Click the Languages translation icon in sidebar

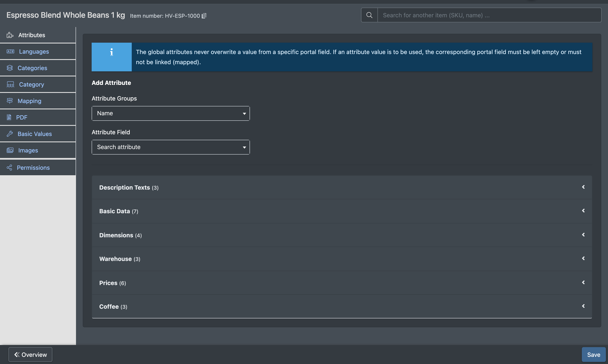pos(11,52)
